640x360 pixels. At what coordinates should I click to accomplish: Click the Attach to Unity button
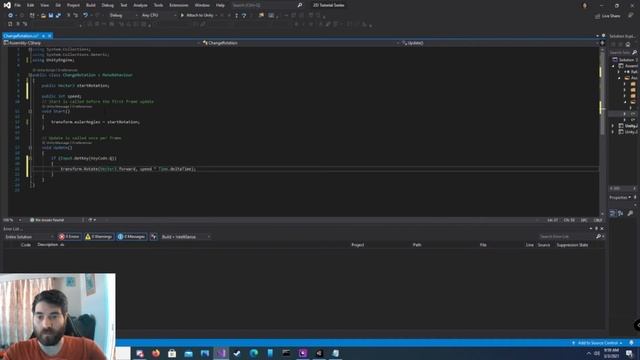pyautogui.click(x=197, y=16)
